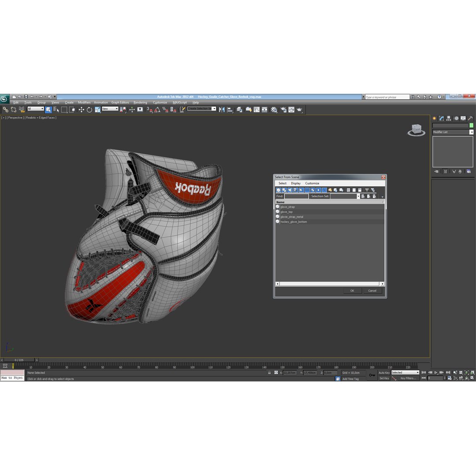
Task: Toggle Window/Crossing selection mode
Action: 72,110
